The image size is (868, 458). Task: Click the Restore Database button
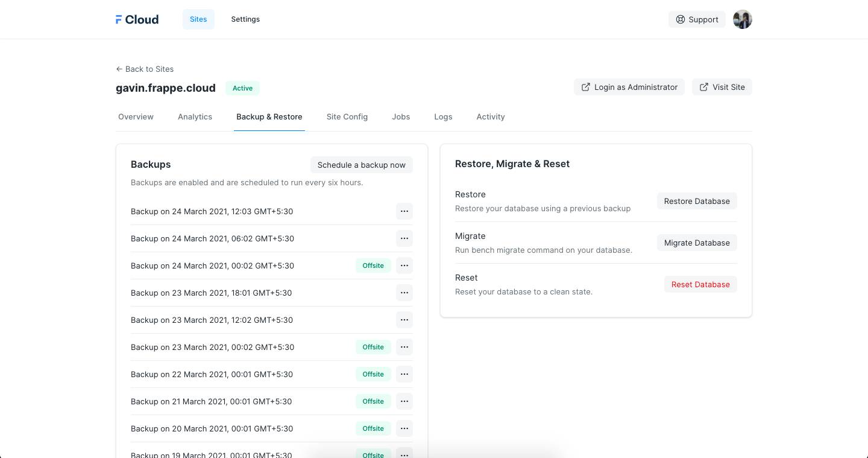(696, 201)
